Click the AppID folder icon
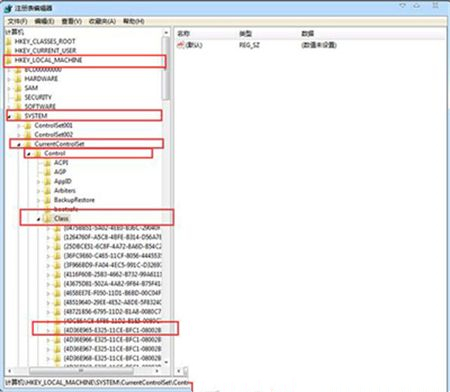 pyautogui.click(x=48, y=181)
